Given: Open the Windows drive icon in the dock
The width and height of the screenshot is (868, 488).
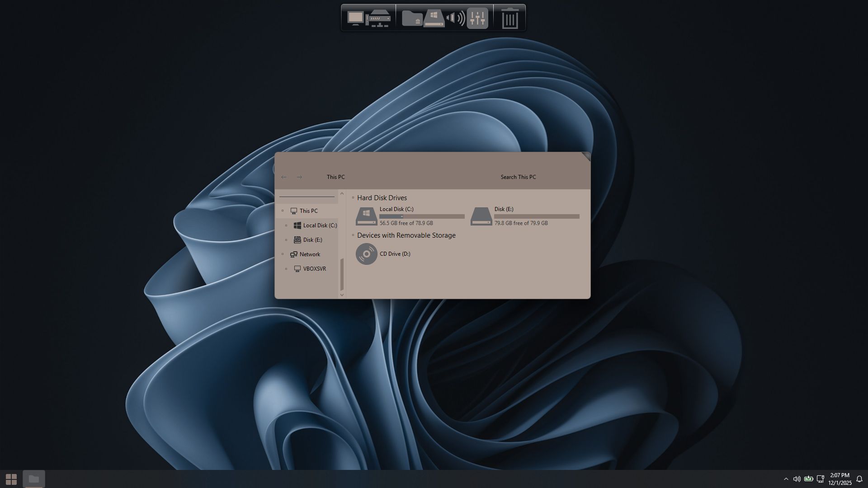Looking at the screenshot, I should tap(434, 18).
